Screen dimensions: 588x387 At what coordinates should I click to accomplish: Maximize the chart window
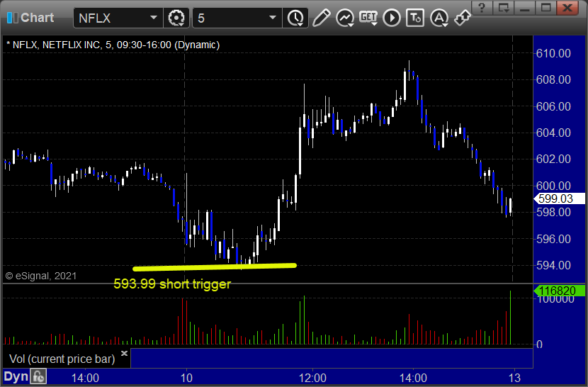tap(546, 7)
